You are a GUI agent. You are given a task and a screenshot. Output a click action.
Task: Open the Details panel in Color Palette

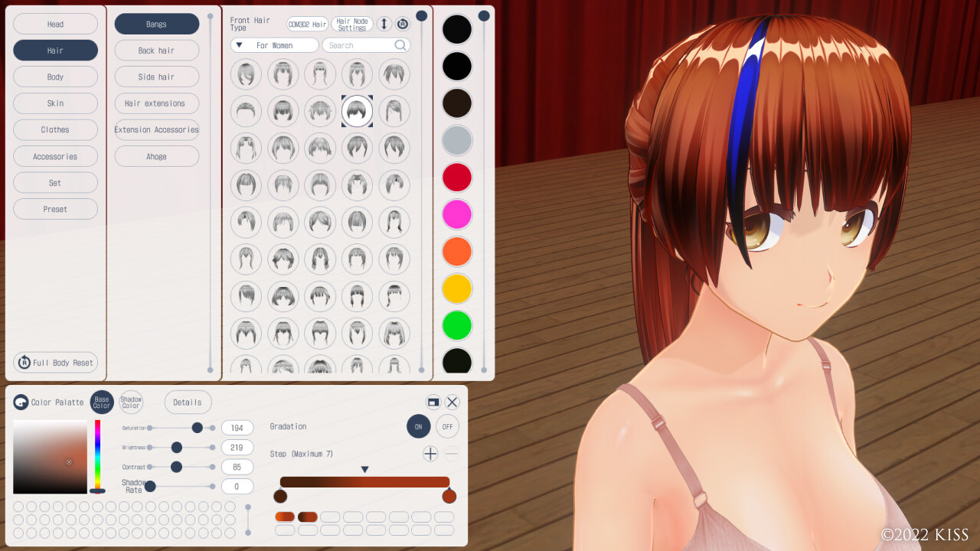[x=188, y=402]
